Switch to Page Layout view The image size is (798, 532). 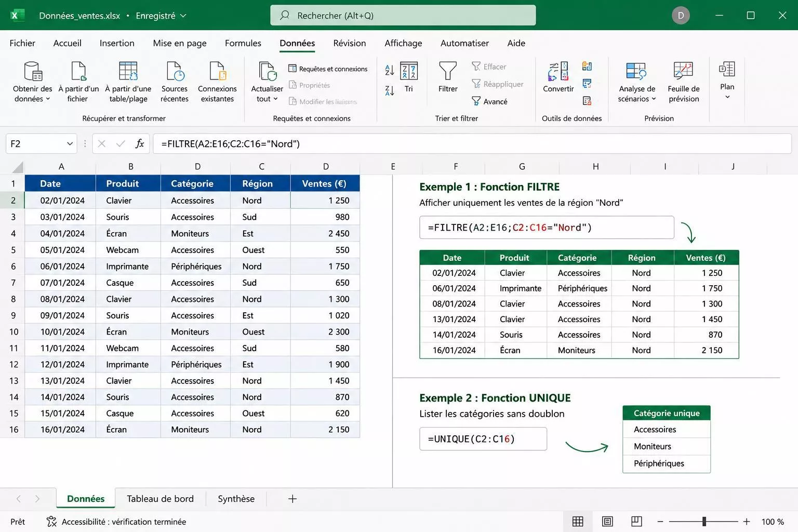[607, 522]
